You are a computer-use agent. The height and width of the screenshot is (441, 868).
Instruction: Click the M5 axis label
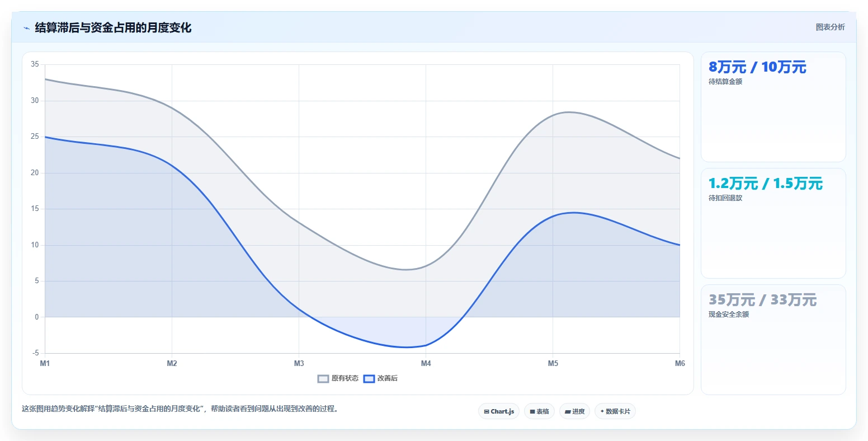click(553, 364)
